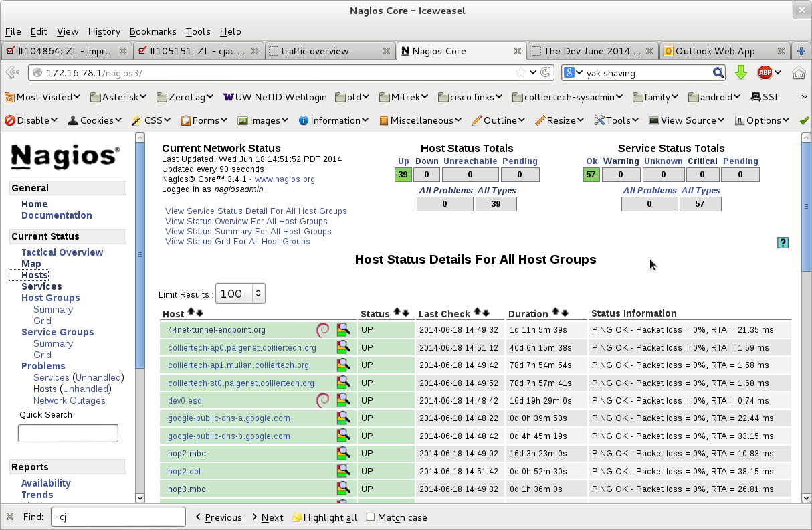The height and width of the screenshot is (530, 812).
Task: Click the Debian logo icon beside 44net-tunnel-endpoint.org
Action: pos(323,329)
